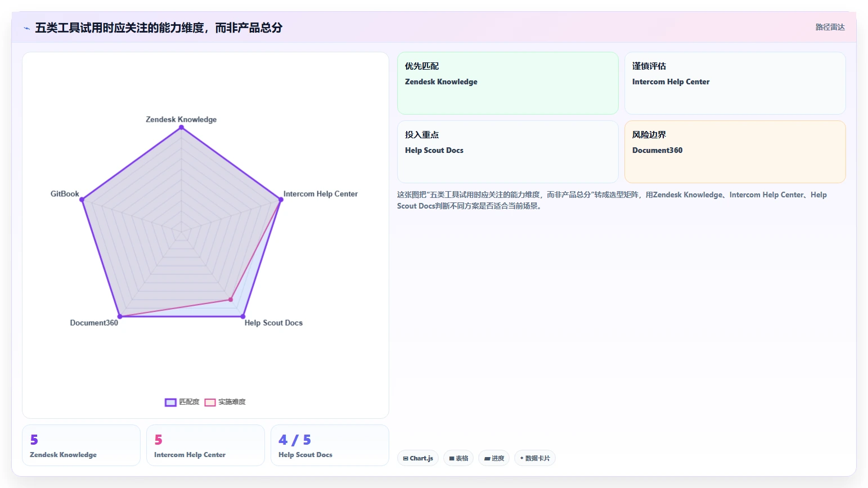Click the 数据卡片 chip star icon
The width and height of the screenshot is (868, 488).
click(x=522, y=458)
